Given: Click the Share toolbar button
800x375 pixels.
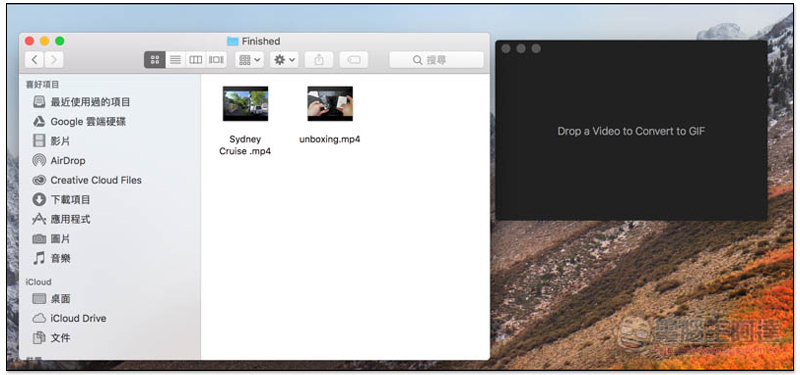Looking at the screenshot, I should coord(319,60).
